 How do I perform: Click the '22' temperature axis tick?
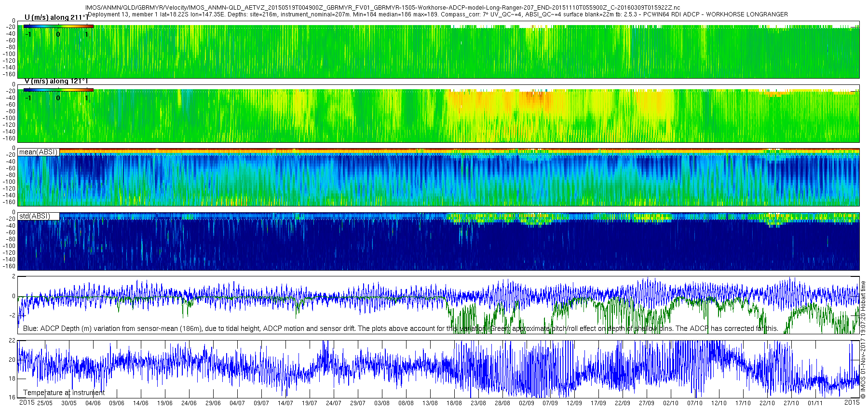pyautogui.click(x=13, y=341)
